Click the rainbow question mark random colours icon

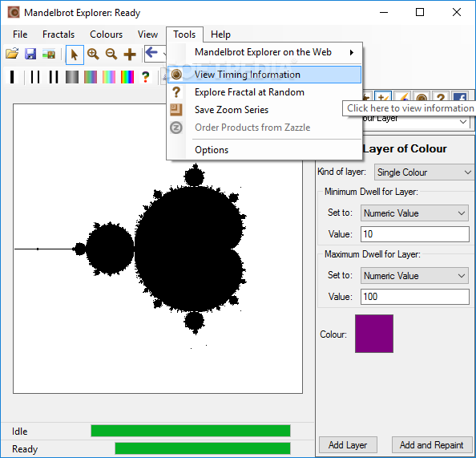(x=146, y=77)
